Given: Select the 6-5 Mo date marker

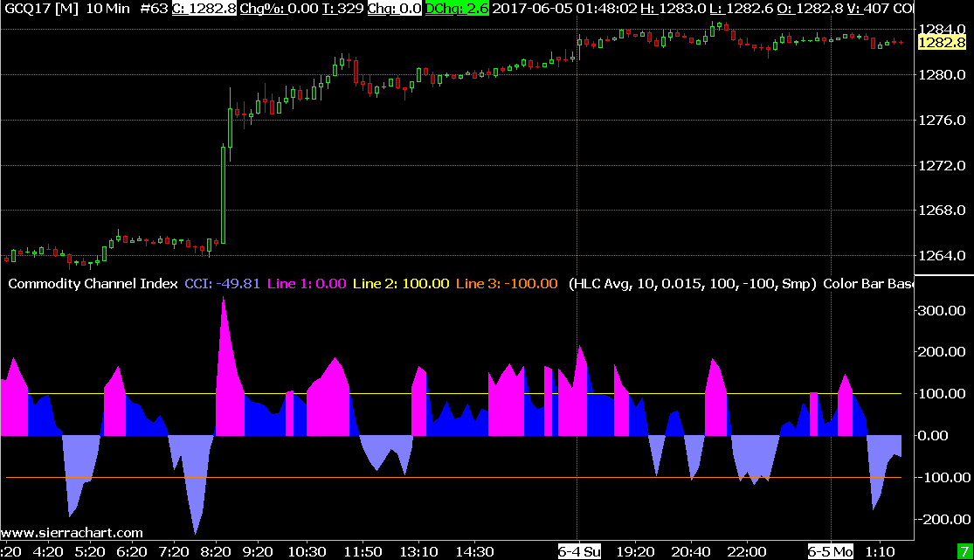Looking at the screenshot, I should pos(831,552).
